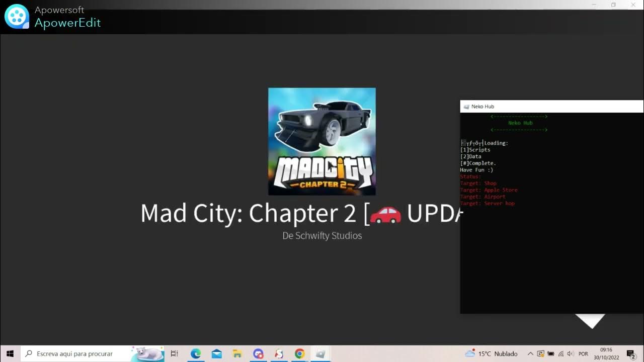Click 'Target: Apple Store' in the console
The height and width of the screenshot is (362, 644).
489,190
